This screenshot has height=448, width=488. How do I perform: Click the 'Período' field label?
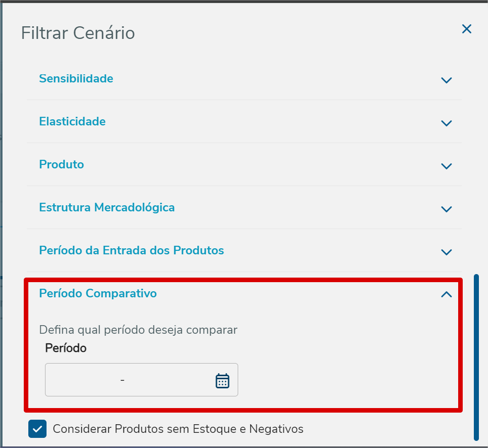66,348
